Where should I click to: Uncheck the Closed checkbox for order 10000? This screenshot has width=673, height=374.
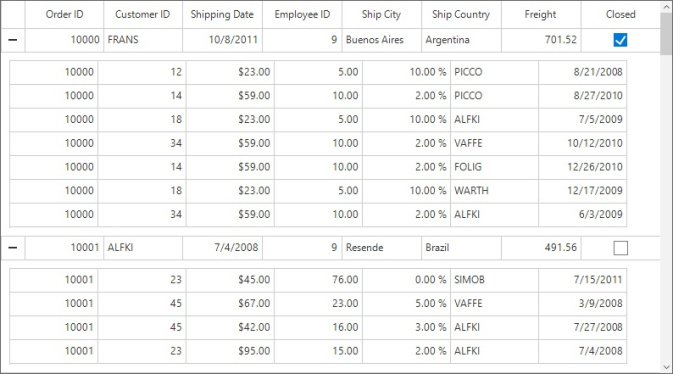tap(621, 40)
